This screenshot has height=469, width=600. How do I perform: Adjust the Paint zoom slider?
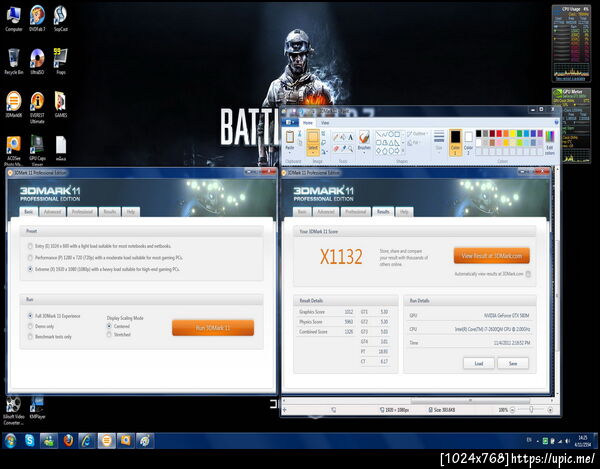[x=531, y=410]
